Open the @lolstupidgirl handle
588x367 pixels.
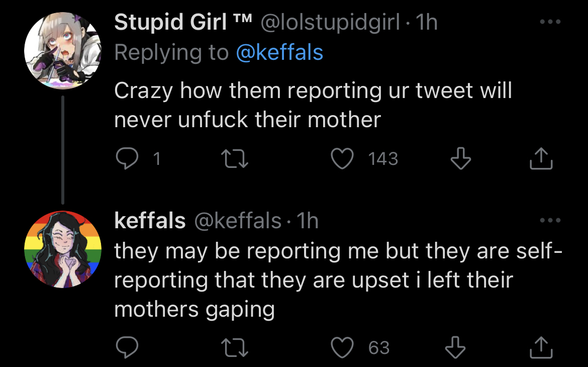[329, 22]
